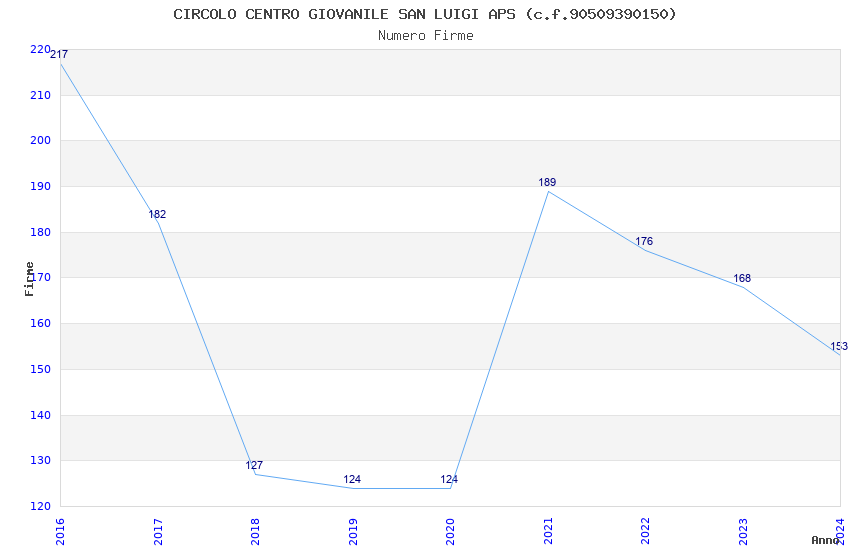Click the data label 189
This screenshot has height=550, width=850.
point(547,182)
